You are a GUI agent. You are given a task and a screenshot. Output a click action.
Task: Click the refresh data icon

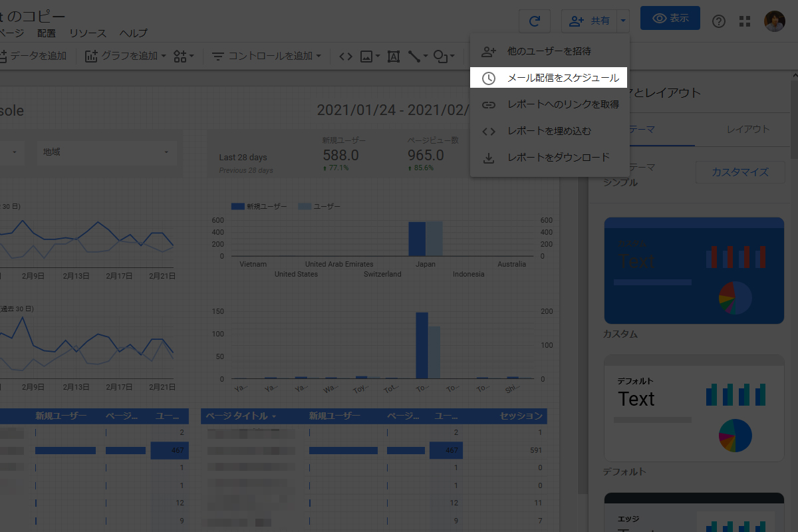click(x=535, y=21)
